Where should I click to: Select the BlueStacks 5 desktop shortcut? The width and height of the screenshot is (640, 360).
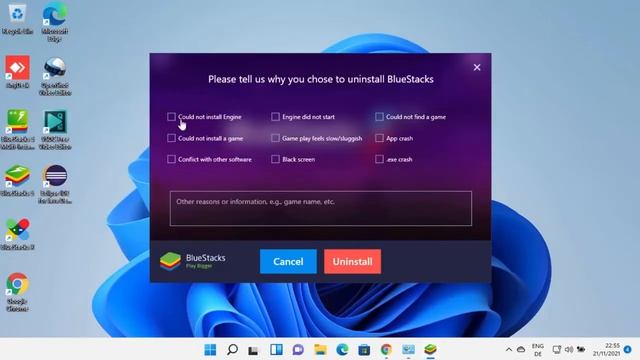pyautogui.click(x=18, y=181)
